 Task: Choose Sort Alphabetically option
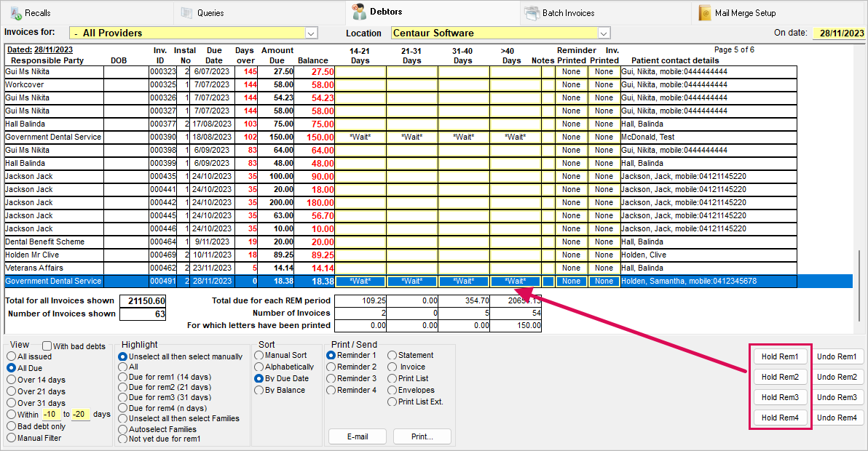pos(259,367)
